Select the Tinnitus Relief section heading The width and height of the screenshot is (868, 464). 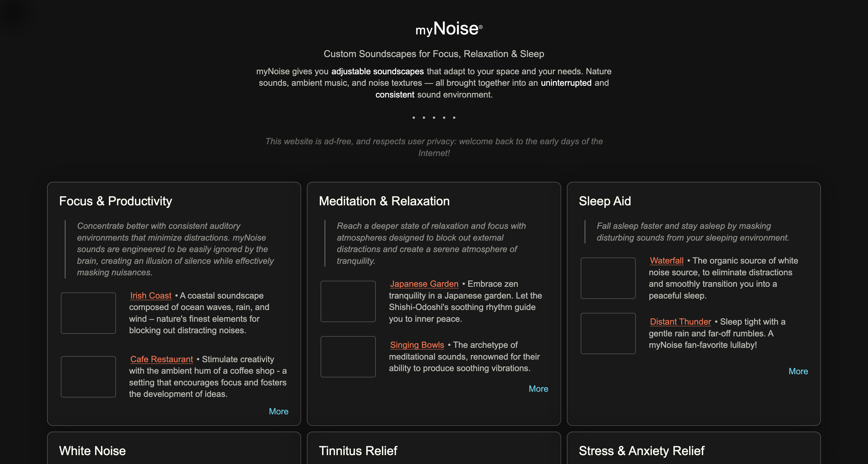pyautogui.click(x=358, y=451)
